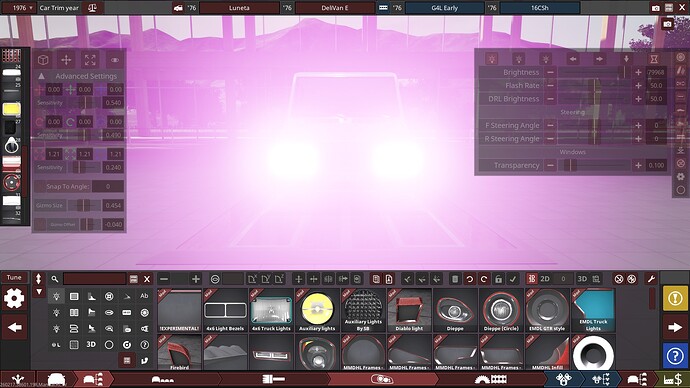
Task: Click the checkmark confirm icon
Action: point(513,279)
